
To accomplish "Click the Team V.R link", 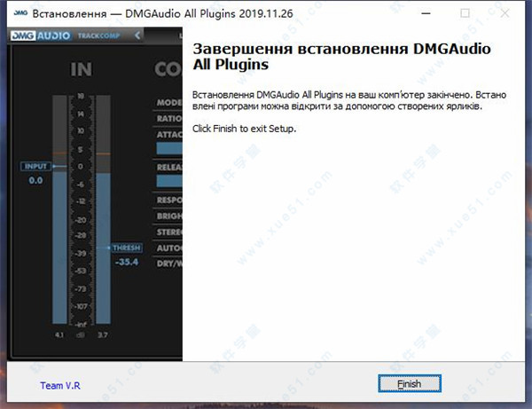I will (x=60, y=386).
